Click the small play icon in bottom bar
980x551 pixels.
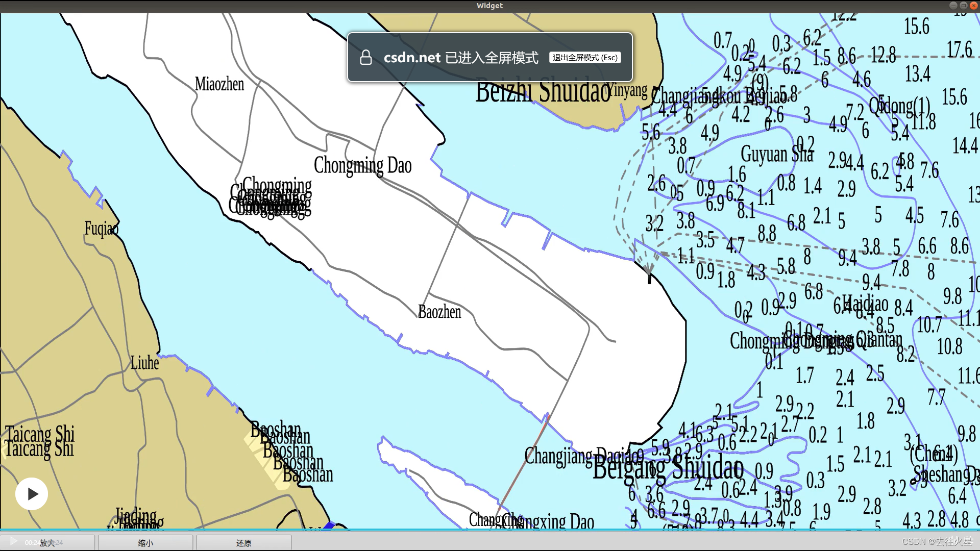pyautogui.click(x=14, y=541)
